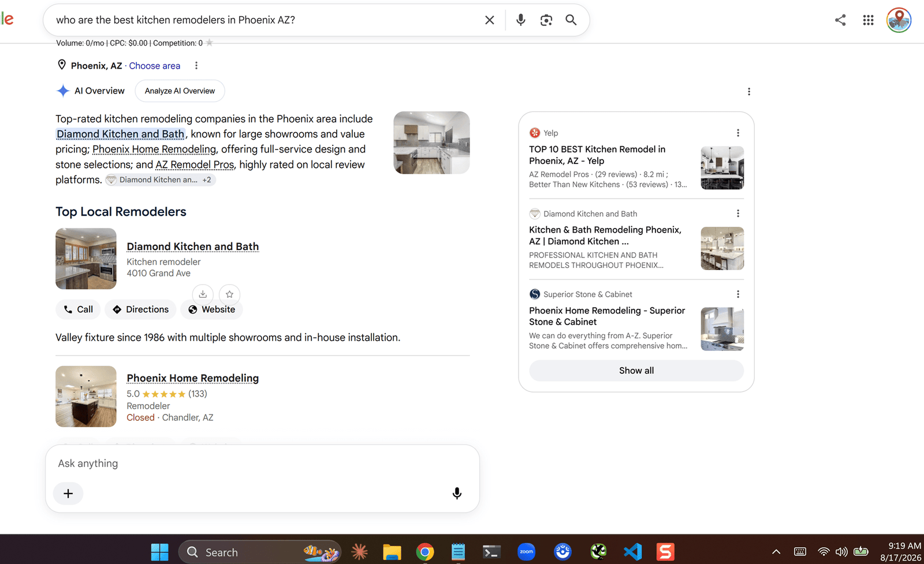Open the Google account profile avatar
The height and width of the screenshot is (564, 924).
coord(899,20)
